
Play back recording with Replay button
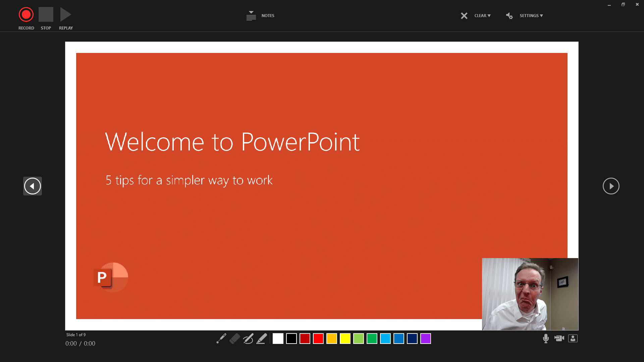pos(65,15)
